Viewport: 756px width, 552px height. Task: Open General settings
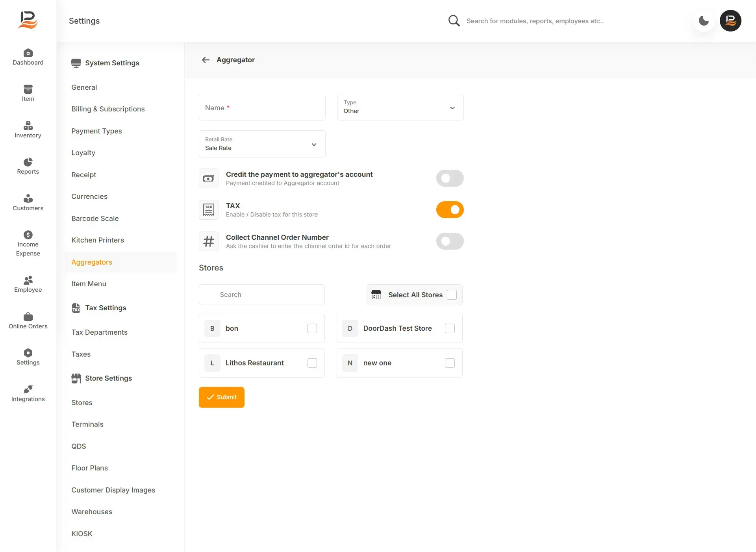(x=84, y=87)
